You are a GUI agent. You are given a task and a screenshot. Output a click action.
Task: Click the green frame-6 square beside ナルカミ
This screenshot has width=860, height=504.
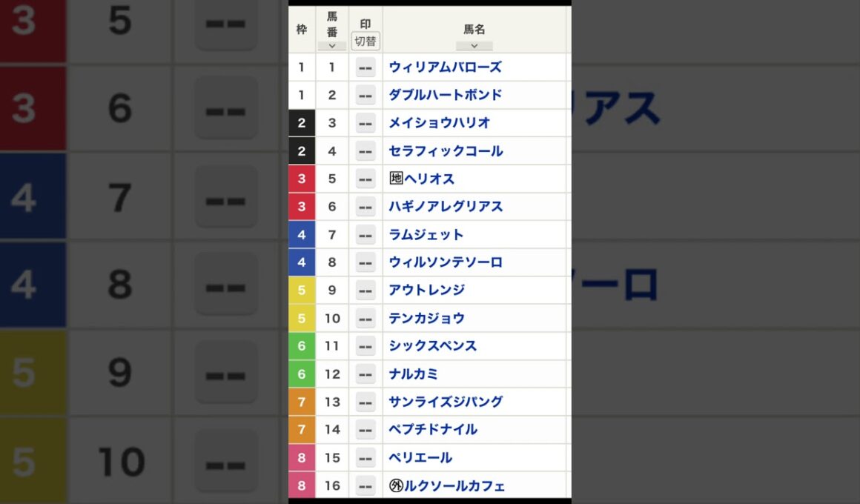click(x=302, y=374)
